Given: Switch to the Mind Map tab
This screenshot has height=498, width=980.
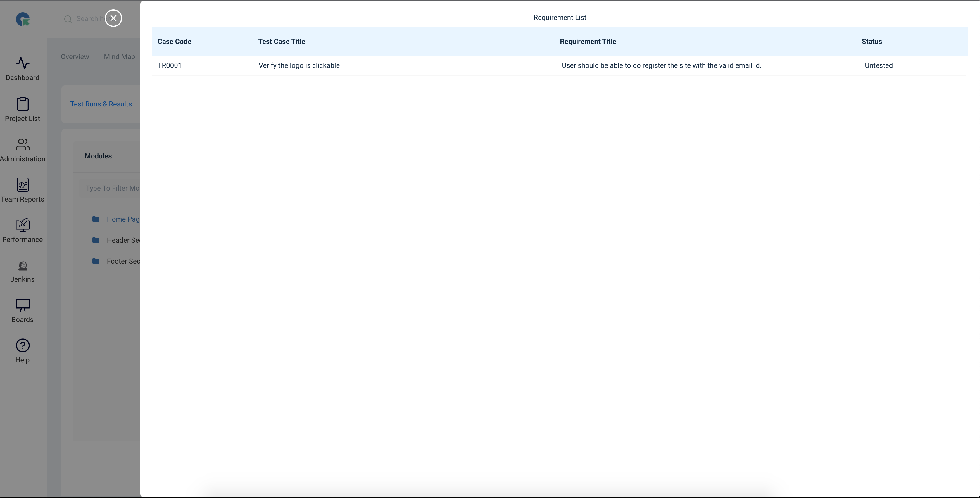Looking at the screenshot, I should click(x=120, y=57).
